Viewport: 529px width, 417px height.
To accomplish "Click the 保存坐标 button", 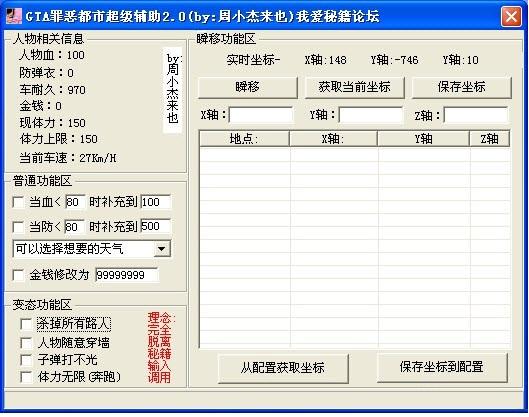I will point(461,87).
